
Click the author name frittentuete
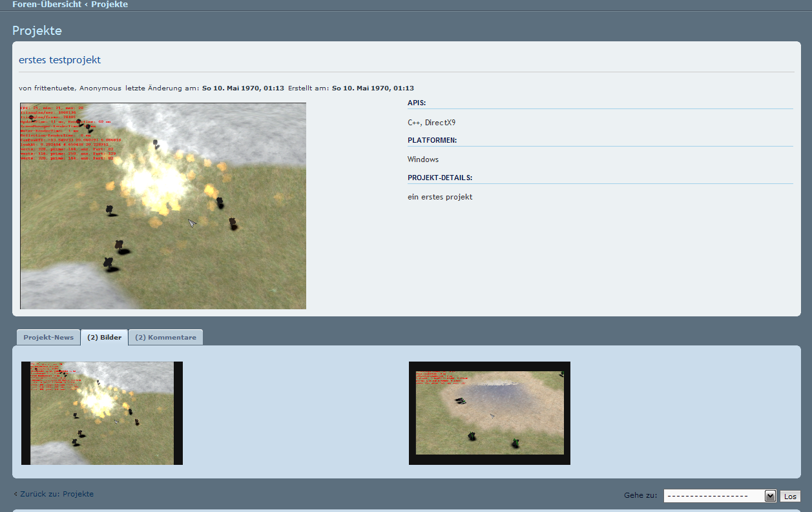pos(54,88)
